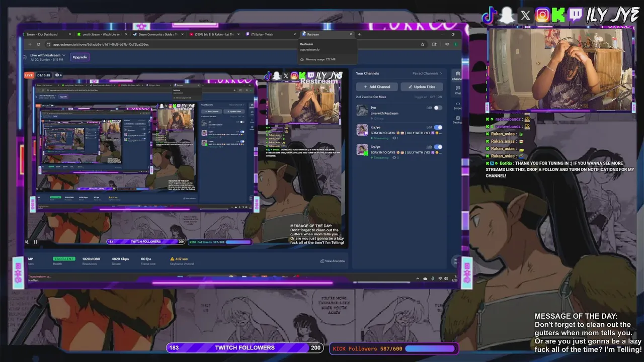Expand the Live with Restream title dropdown
644x362 pixels.
click(x=64, y=55)
